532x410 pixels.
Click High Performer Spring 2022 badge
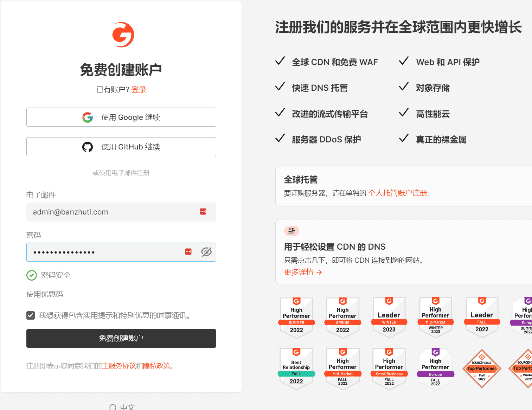coord(343,318)
